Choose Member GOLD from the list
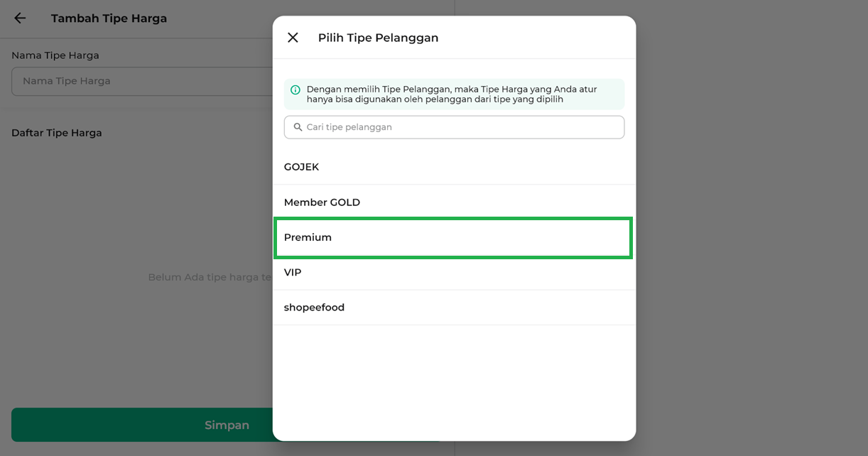The image size is (868, 456). 453,202
